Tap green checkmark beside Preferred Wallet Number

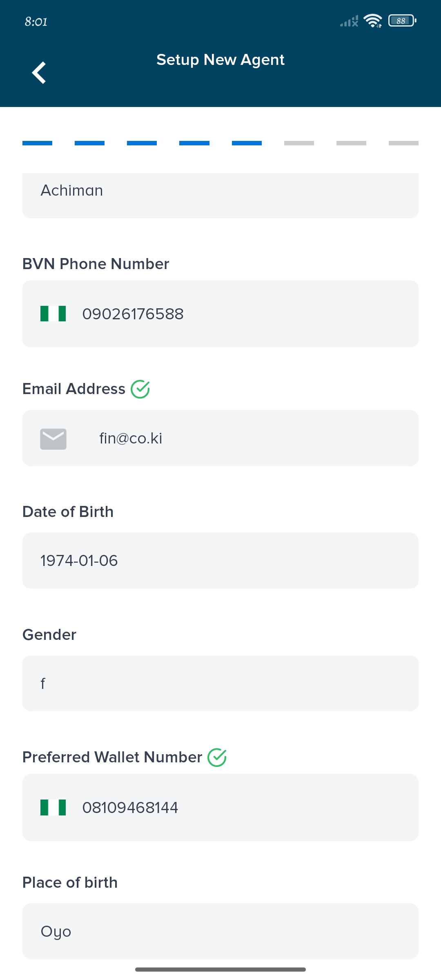(217, 757)
